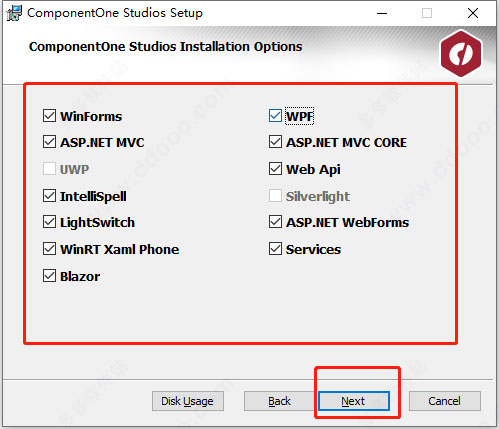Click the setup installer icon in title bar
The height and width of the screenshot is (429, 499).
(14, 13)
